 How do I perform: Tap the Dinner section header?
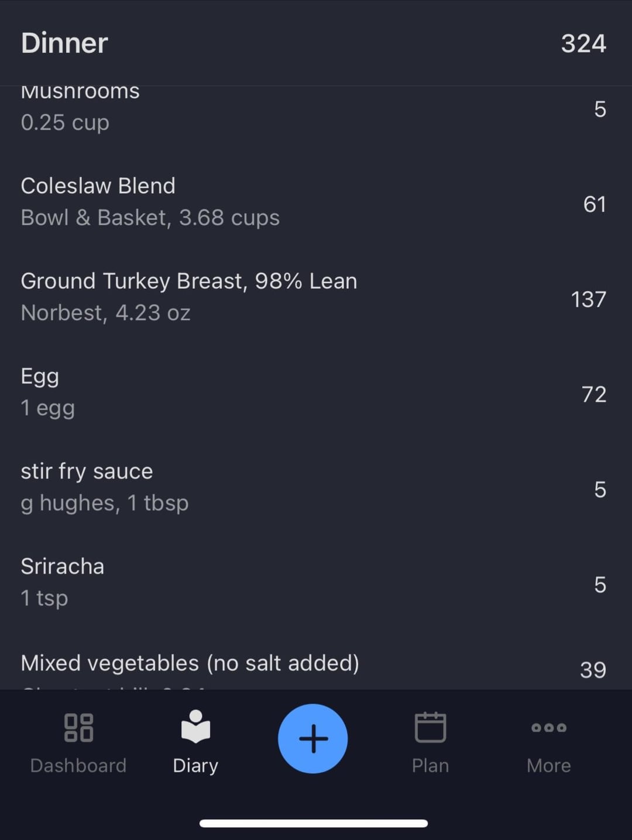coord(64,43)
